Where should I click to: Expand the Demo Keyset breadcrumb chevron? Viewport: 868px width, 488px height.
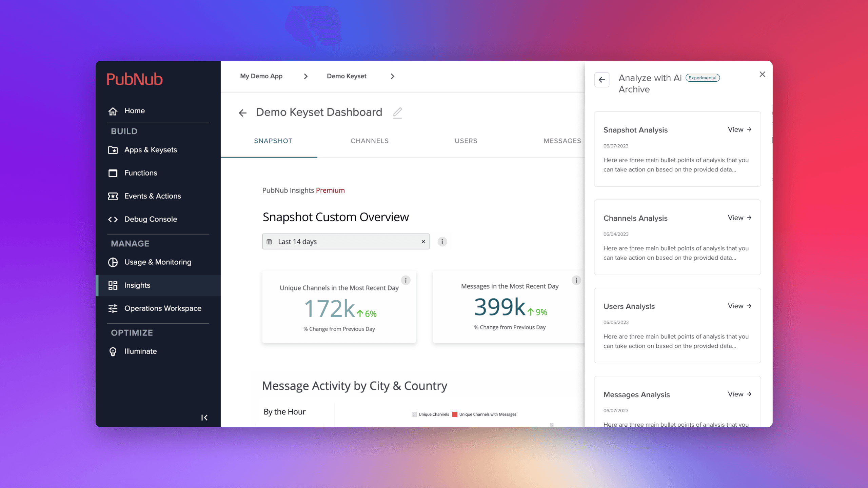[x=392, y=77]
